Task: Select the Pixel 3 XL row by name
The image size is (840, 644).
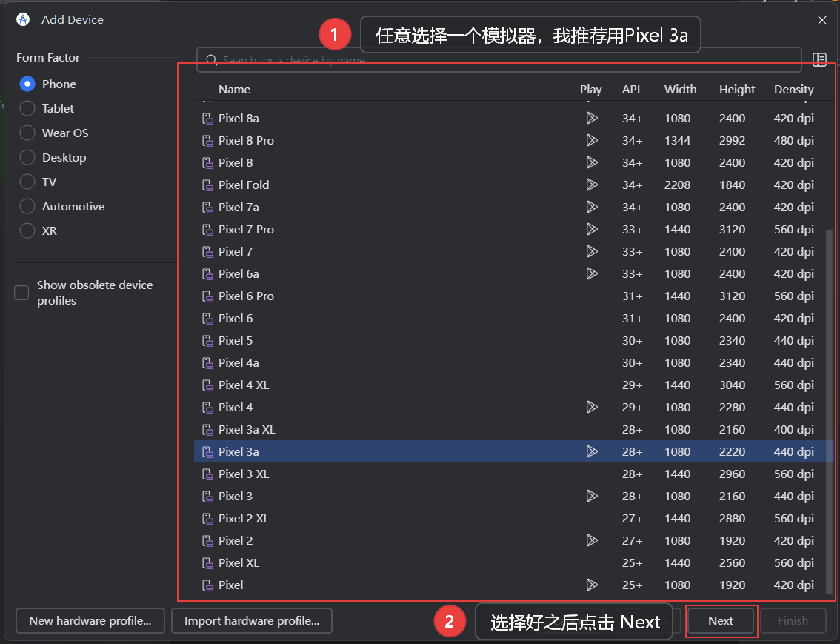Action: click(x=244, y=474)
